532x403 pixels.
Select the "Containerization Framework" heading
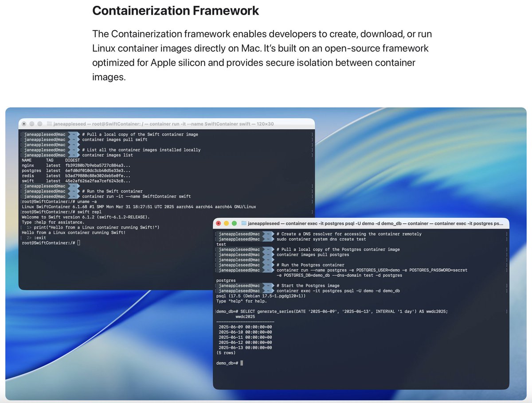[175, 11]
